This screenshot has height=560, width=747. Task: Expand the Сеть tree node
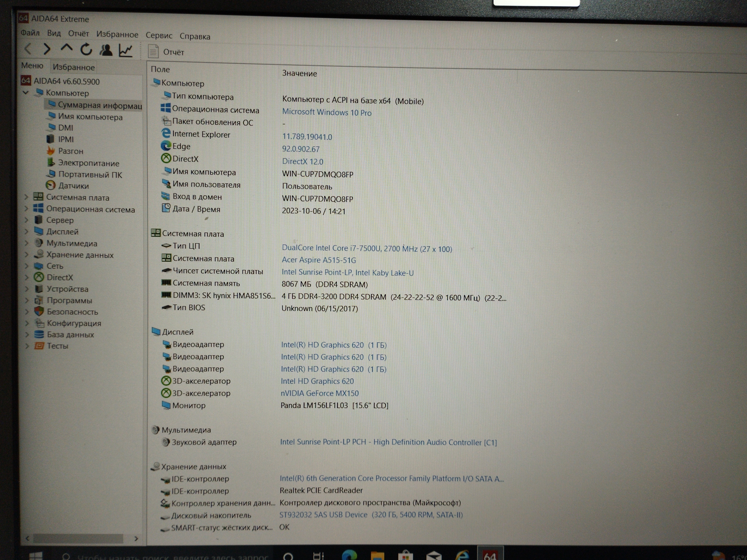26,266
